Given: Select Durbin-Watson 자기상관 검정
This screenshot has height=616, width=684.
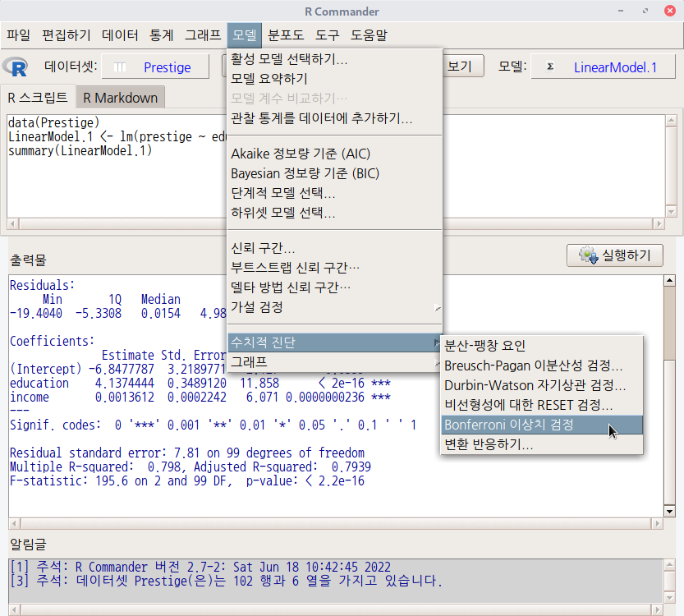Looking at the screenshot, I should pos(542,385).
